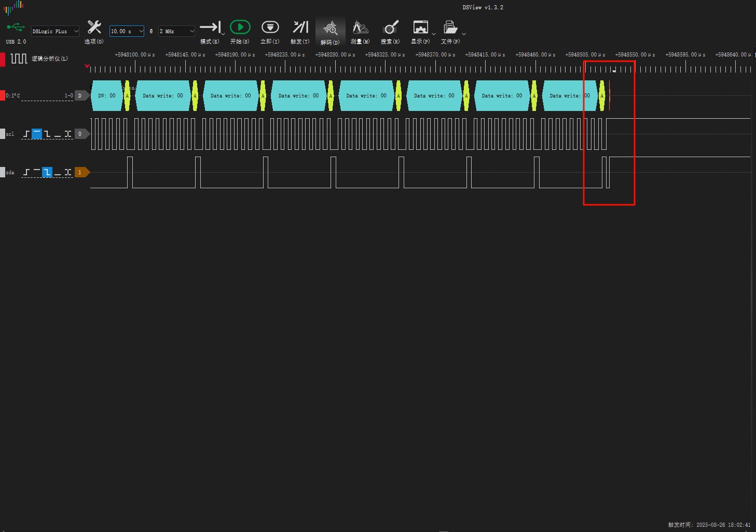Click the 逻辑分析仪(L) logic analyzer label
The height and width of the screenshot is (532, 756).
tap(49, 59)
